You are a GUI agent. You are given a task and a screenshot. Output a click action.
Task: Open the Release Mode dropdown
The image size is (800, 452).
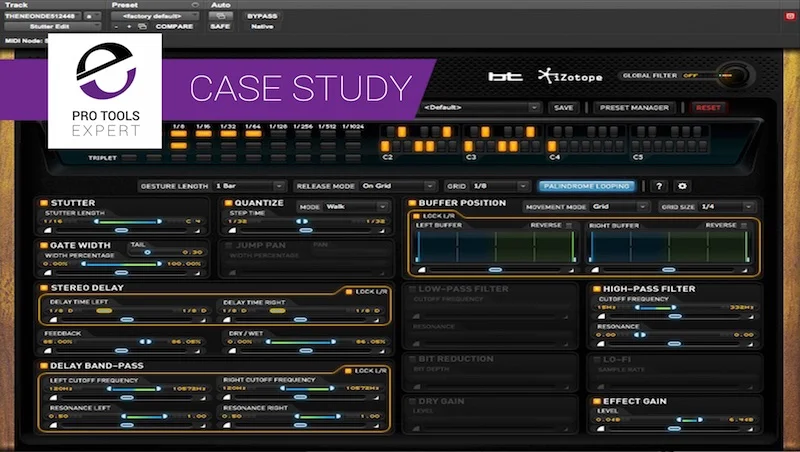[397, 186]
